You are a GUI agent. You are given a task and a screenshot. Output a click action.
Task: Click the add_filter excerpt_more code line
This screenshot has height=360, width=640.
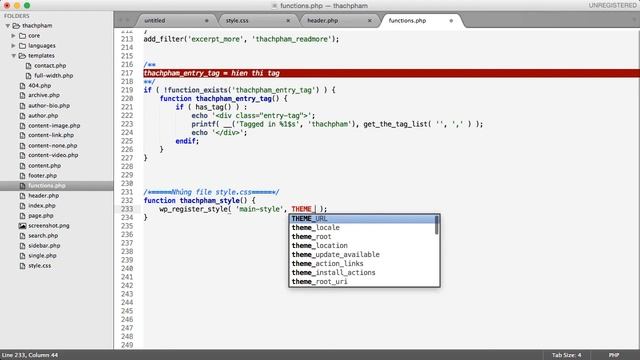(241, 39)
